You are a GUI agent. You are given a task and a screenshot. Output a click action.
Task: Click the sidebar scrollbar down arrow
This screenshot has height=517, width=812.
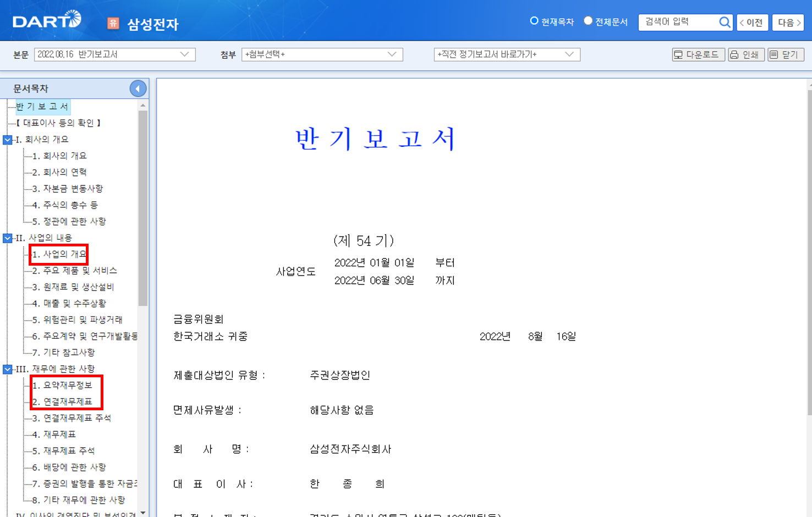142,512
